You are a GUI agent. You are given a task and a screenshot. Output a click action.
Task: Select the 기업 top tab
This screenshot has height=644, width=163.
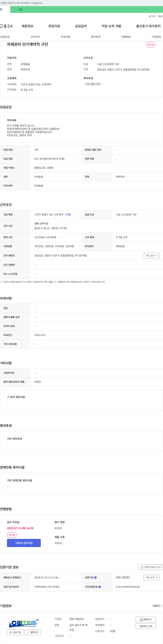coord(20,9)
